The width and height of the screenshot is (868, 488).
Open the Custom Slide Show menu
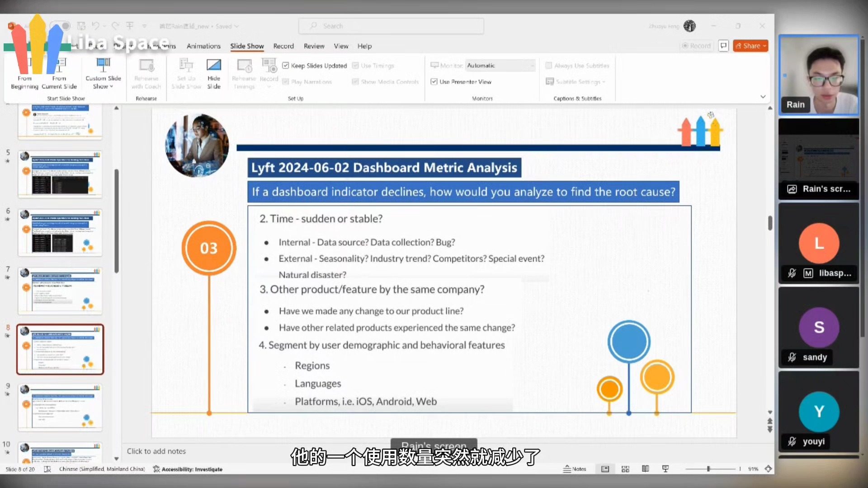(x=103, y=74)
